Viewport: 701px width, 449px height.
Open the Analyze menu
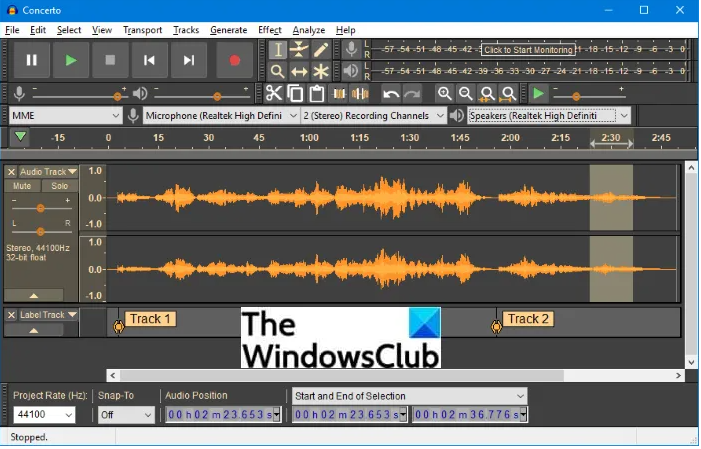308,30
